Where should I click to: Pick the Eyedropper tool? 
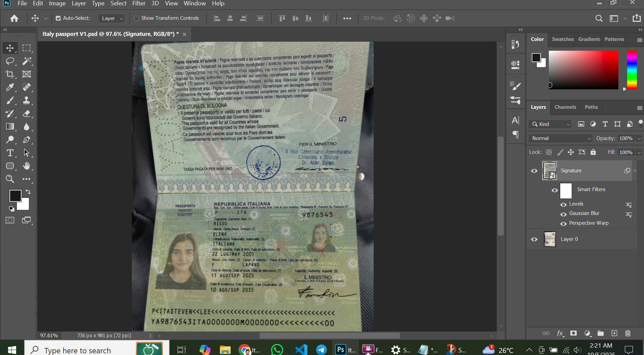coord(10,87)
